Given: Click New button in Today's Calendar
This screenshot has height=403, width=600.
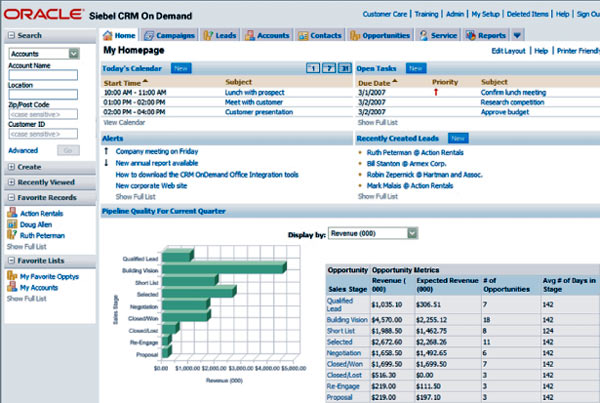Looking at the screenshot, I should pos(181,69).
